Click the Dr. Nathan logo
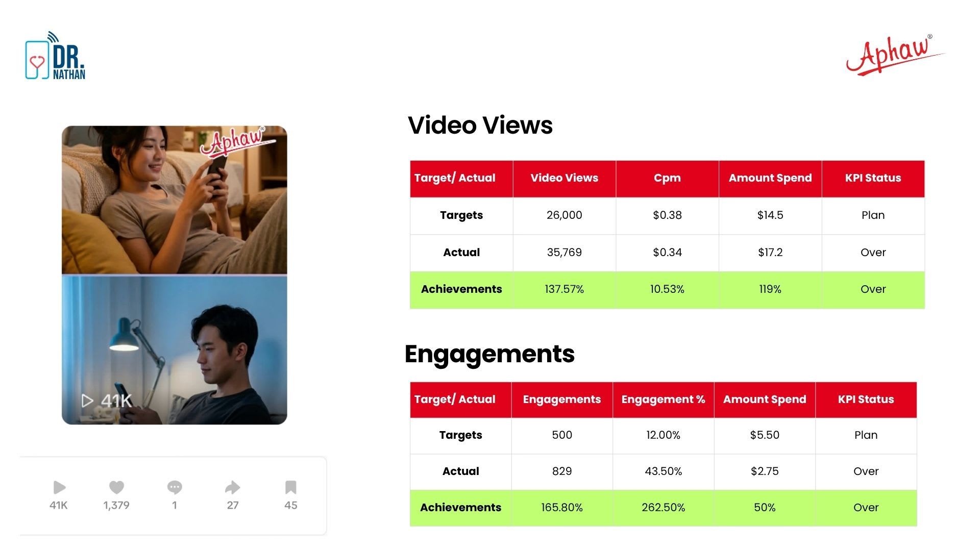 pos(55,56)
